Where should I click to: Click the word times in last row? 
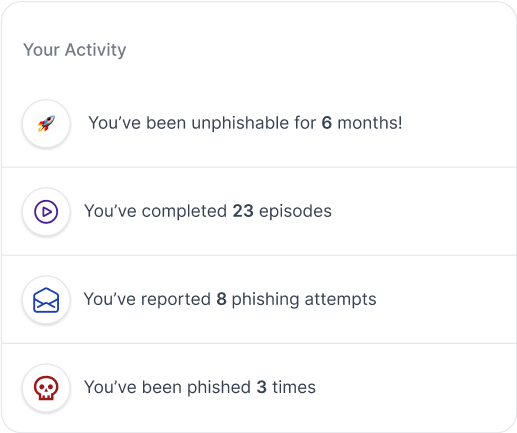(x=294, y=387)
